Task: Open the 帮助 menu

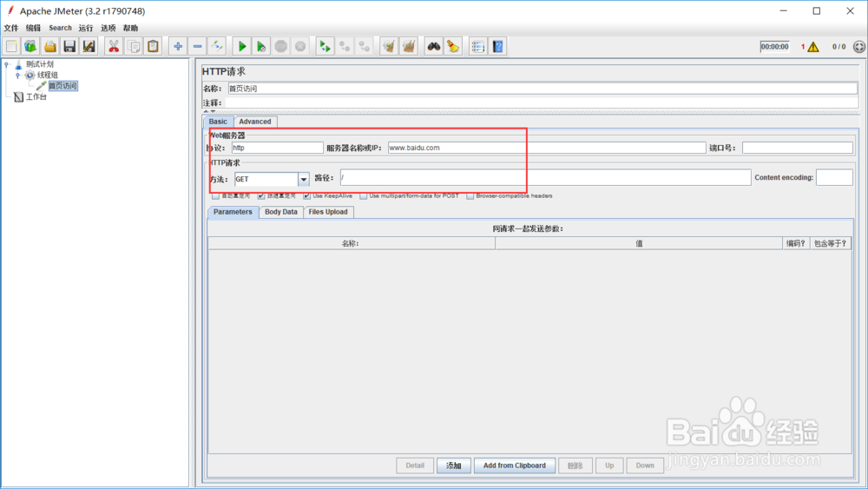Action: [x=131, y=28]
